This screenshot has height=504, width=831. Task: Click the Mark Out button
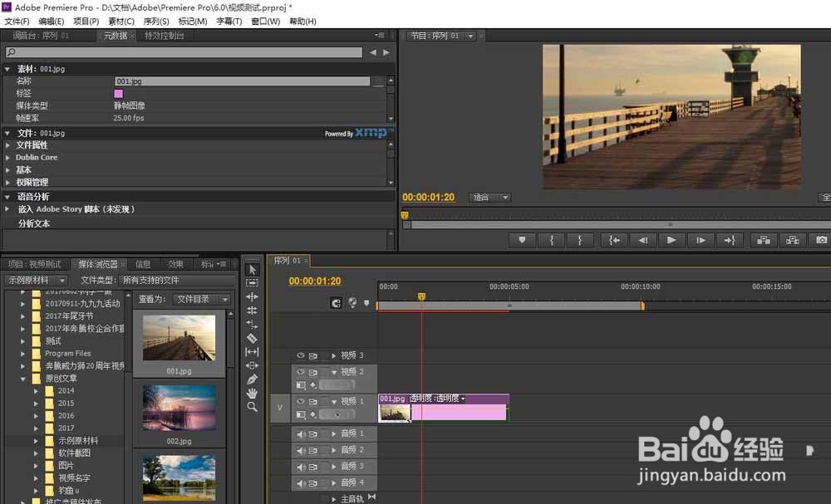[x=580, y=240]
